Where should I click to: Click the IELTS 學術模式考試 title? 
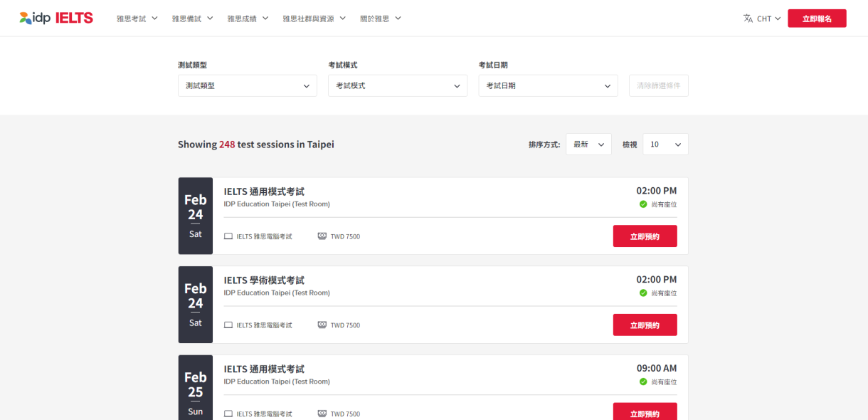point(264,280)
